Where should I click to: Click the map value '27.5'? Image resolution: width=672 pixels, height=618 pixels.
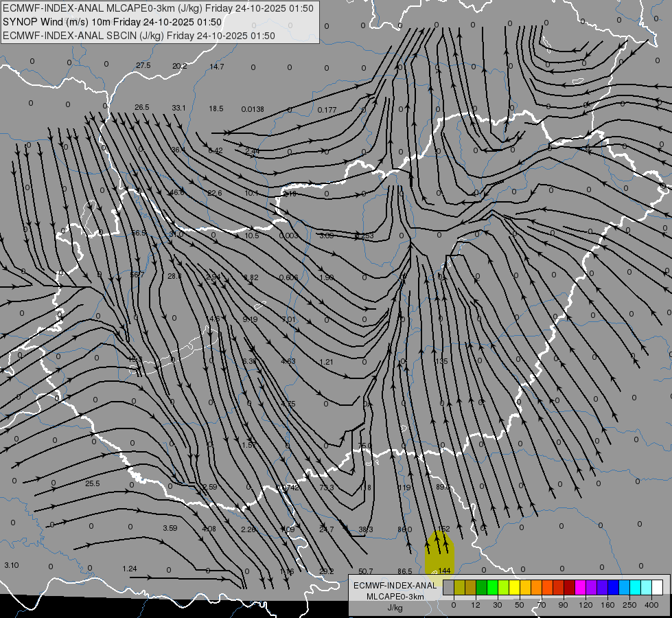coord(143,66)
